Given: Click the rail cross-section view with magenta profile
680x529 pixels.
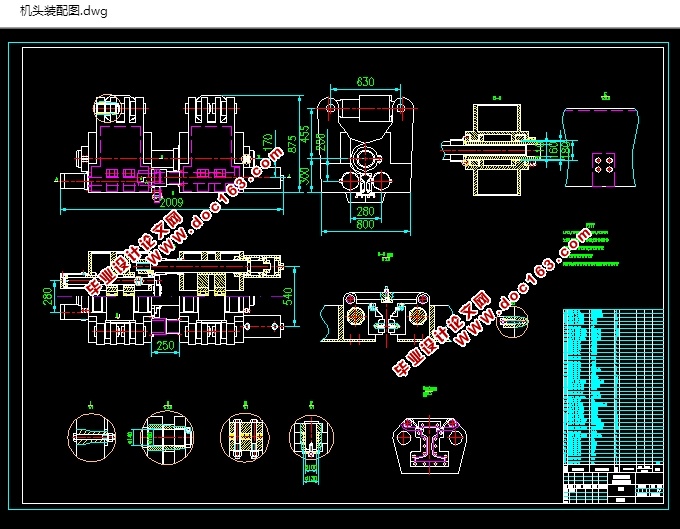Looking at the screenshot, I should click(x=430, y=445).
